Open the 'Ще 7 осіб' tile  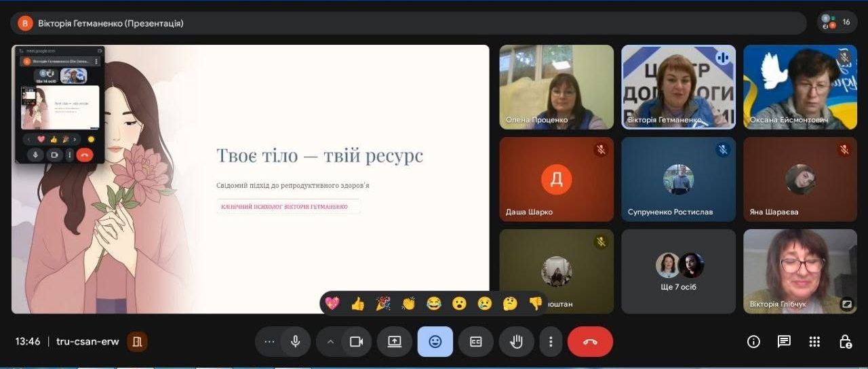[x=678, y=271]
